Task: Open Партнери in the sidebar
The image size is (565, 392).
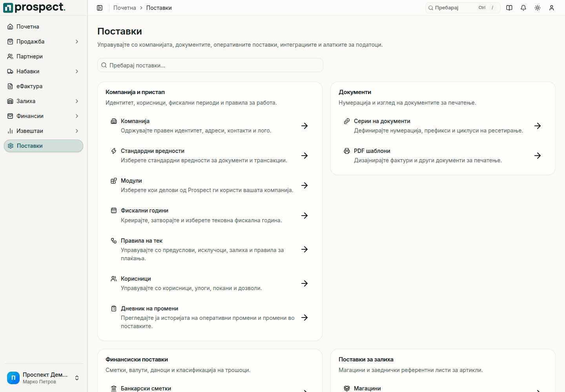Action: point(44,56)
